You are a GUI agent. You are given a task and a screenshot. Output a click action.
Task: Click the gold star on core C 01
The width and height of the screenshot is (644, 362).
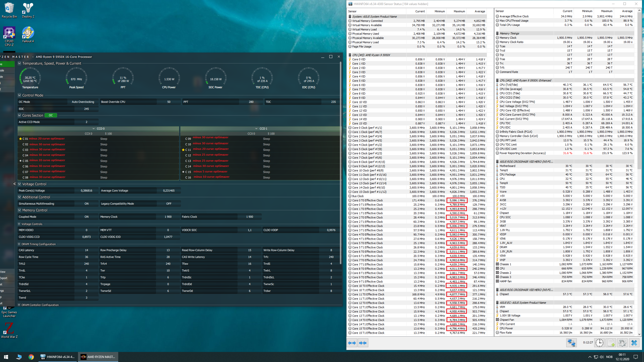pyautogui.click(x=20, y=139)
